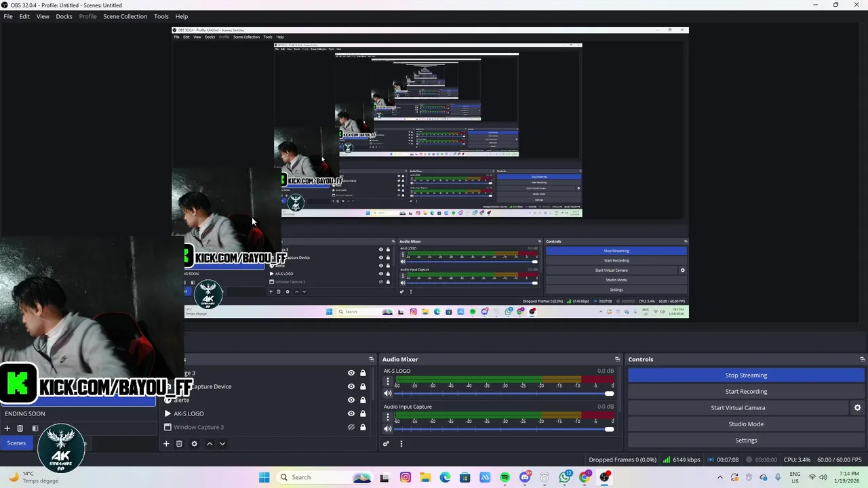Open Discord from the taskbar
The width and height of the screenshot is (868, 488).
pyautogui.click(x=525, y=477)
